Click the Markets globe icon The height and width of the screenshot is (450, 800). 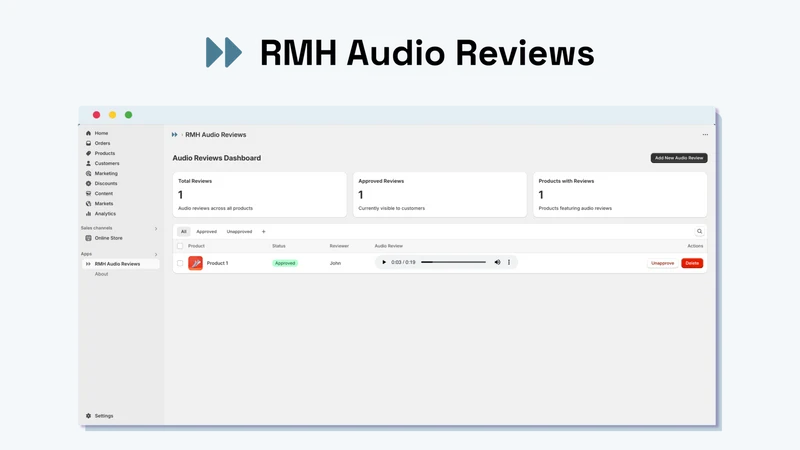point(88,204)
